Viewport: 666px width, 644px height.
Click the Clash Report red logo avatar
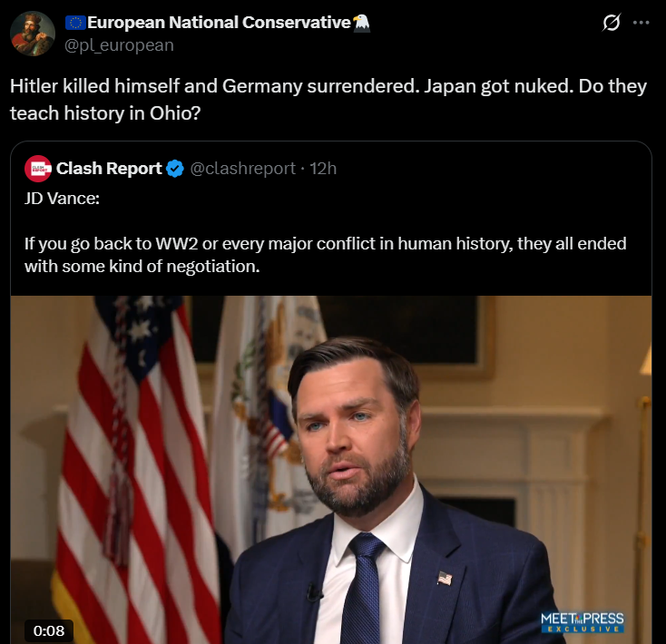click(38, 169)
